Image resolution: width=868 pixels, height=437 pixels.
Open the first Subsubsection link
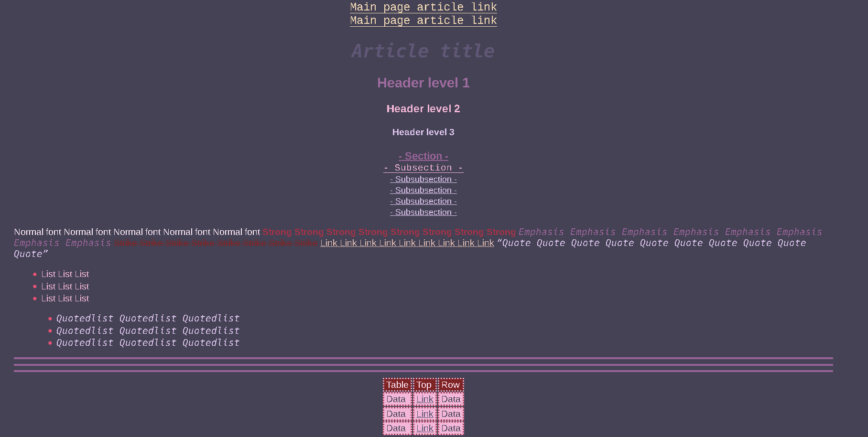tap(423, 179)
